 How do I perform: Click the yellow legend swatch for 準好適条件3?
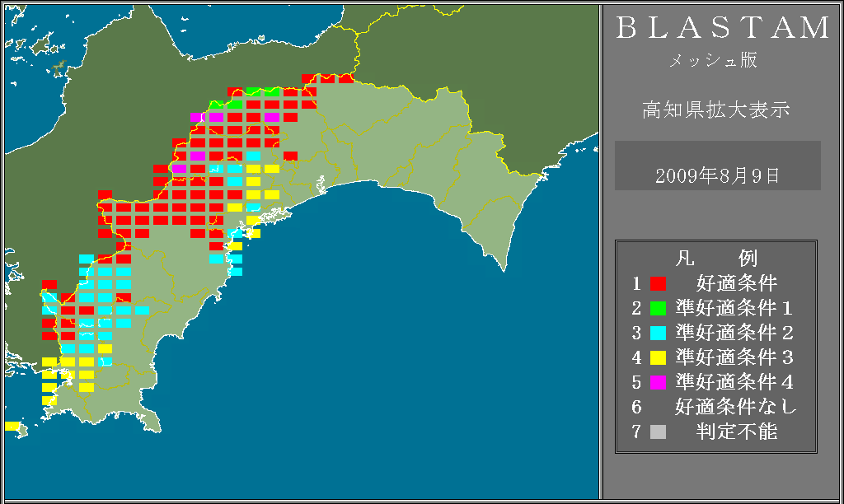658,357
